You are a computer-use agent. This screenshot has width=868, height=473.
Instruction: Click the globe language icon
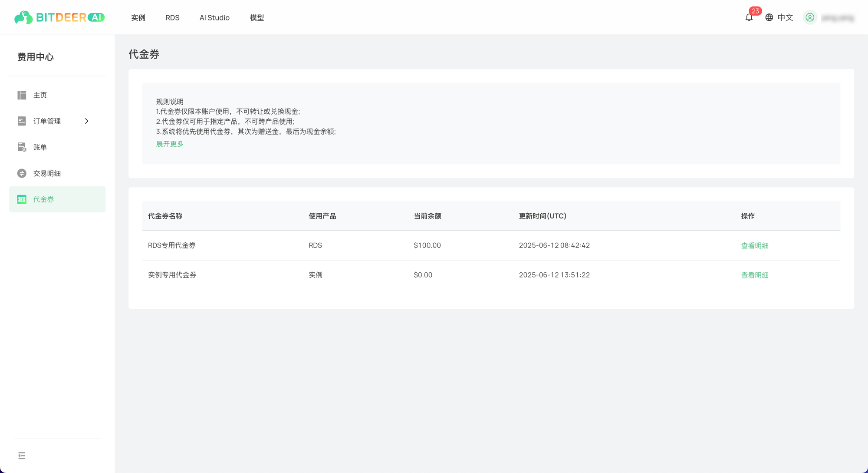[x=769, y=17]
